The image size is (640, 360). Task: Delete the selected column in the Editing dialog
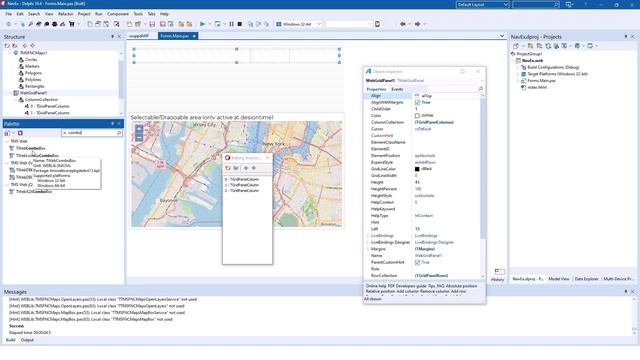pos(236,168)
